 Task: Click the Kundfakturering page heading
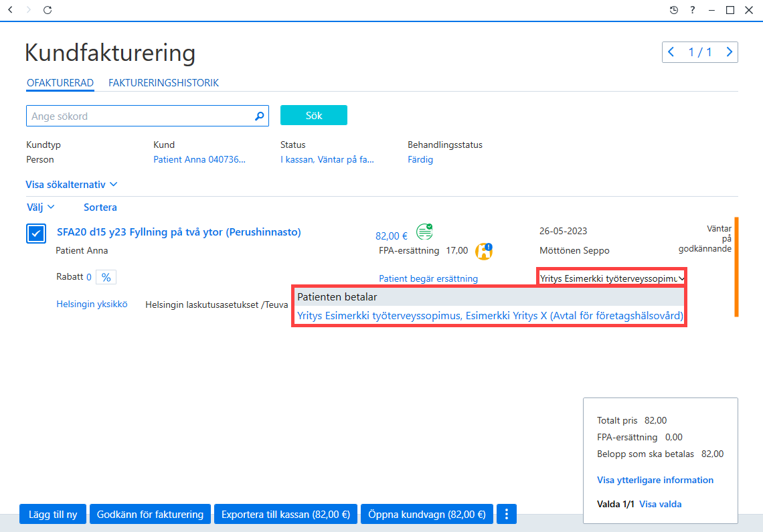click(110, 53)
